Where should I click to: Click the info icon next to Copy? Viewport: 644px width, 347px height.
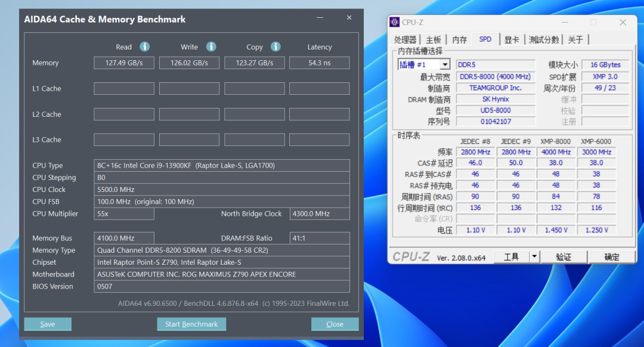(275, 47)
